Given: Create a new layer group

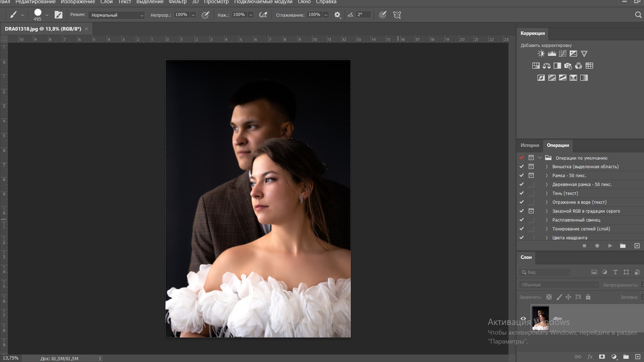Looking at the screenshot, I should (x=626, y=357).
